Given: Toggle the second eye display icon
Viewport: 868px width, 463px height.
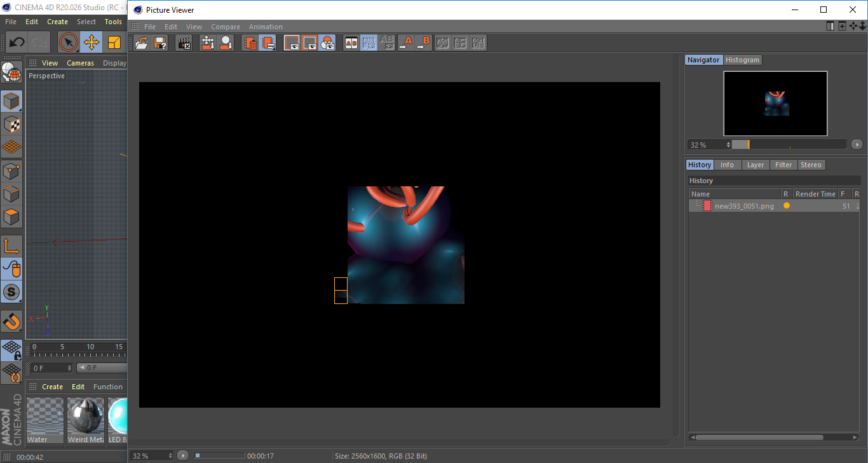Looking at the screenshot, I should [x=309, y=43].
